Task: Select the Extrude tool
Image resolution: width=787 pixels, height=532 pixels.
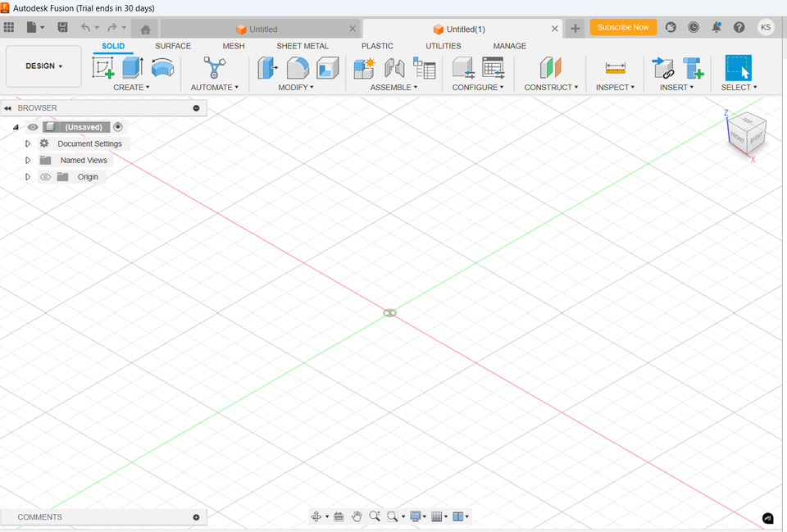Action: [x=133, y=67]
